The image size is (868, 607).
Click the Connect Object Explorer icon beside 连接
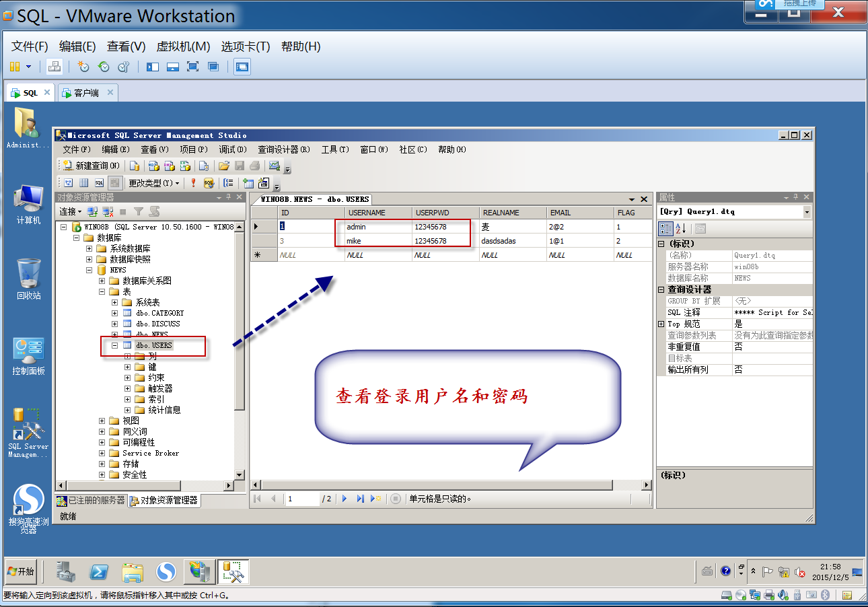[93, 211]
